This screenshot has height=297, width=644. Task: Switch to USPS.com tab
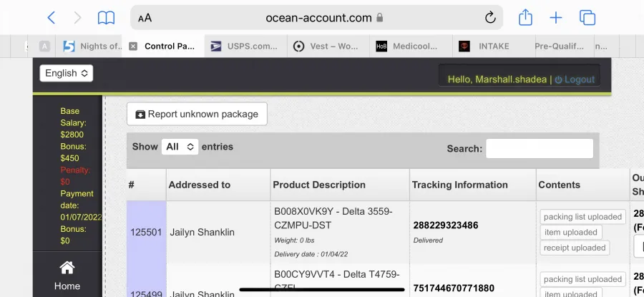[x=245, y=47]
